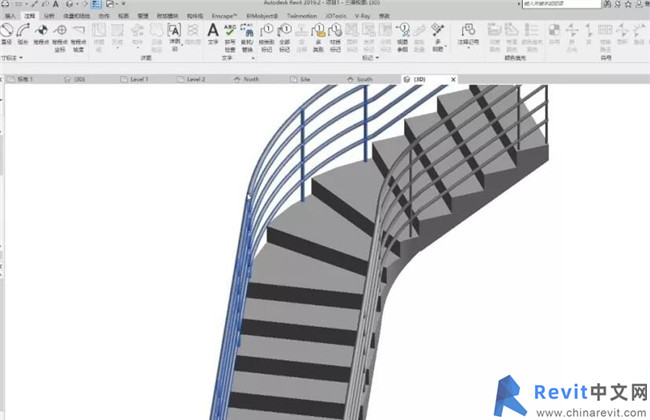
Task: Switch to the South elevation view tab
Action: tap(360, 79)
